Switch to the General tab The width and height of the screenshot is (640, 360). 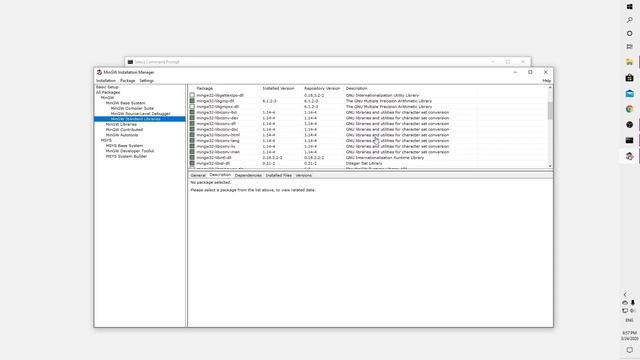(x=198, y=176)
